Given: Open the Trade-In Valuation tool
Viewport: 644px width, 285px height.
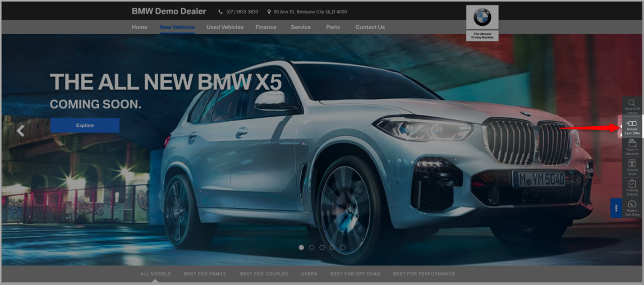Looking at the screenshot, I should click(x=632, y=147).
